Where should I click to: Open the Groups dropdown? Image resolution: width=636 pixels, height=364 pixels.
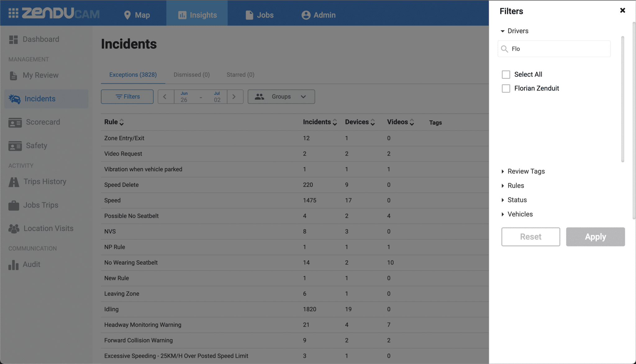click(281, 97)
